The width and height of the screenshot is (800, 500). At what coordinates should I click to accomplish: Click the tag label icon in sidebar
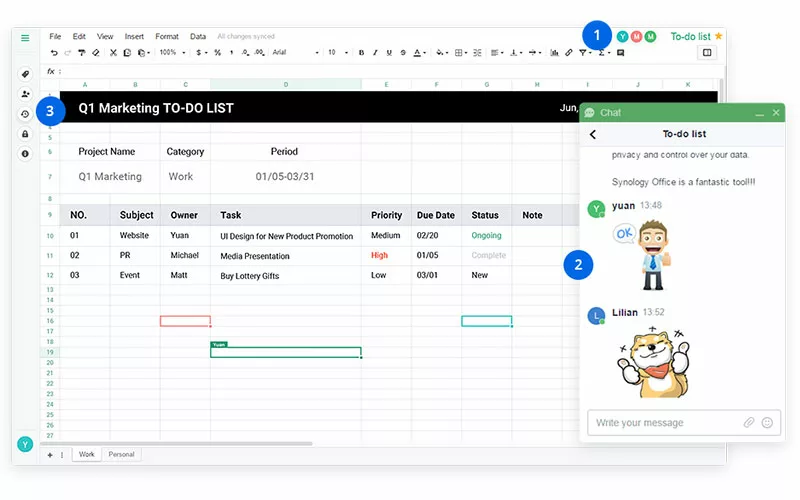(25, 74)
